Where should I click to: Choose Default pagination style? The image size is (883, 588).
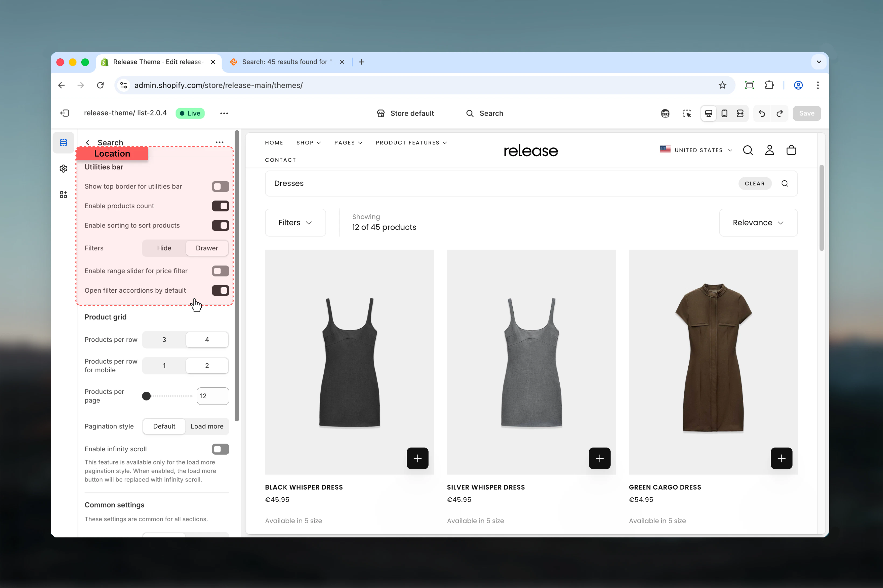coord(164,426)
